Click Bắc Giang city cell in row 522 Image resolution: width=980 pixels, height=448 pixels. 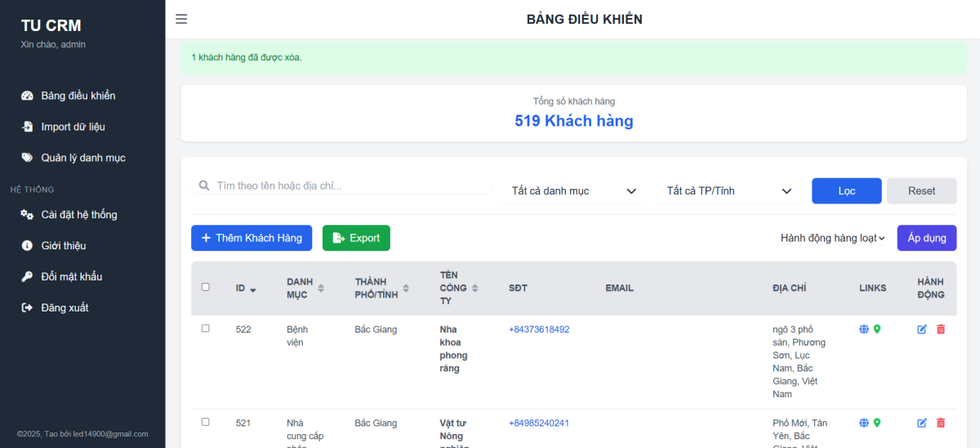376,329
